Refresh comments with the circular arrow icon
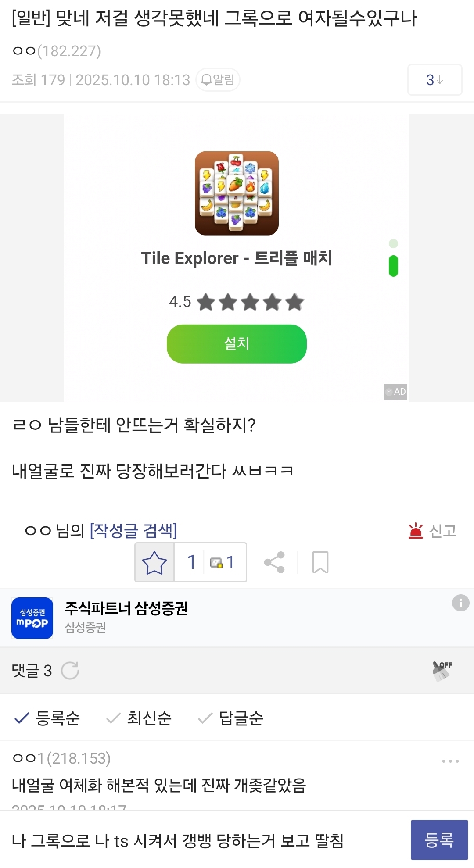The height and width of the screenshot is (868, 474). [70, 670]
